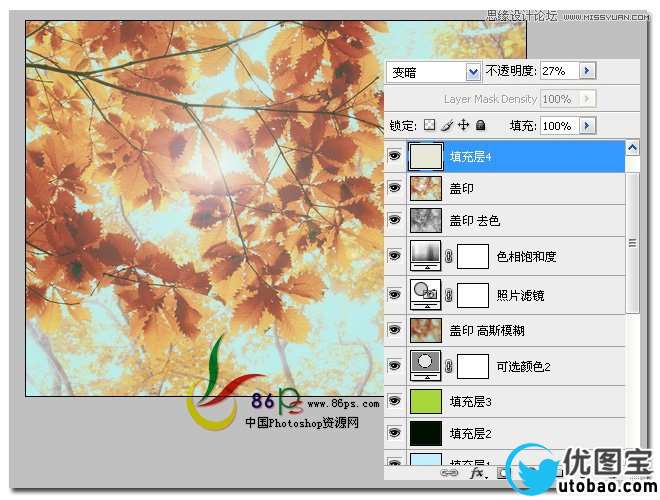Click the layers panel scrollbar thumb
Screen dimensions: 660x500
point(632,243)
